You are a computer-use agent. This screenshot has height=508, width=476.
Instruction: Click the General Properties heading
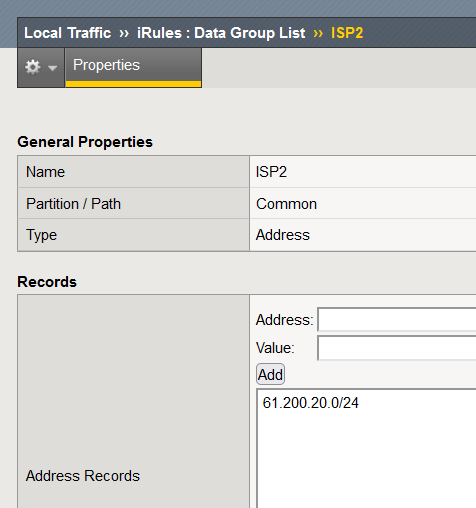click(85, 142)
